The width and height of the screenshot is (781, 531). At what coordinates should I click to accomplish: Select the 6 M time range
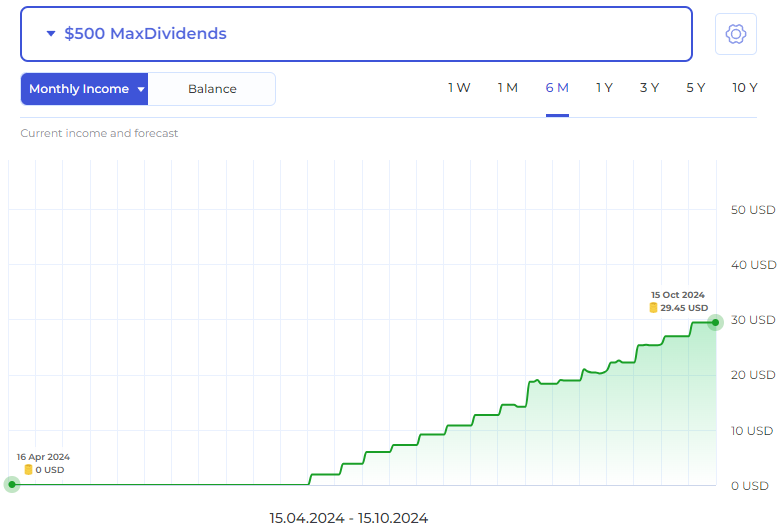(x=557, y=88)
